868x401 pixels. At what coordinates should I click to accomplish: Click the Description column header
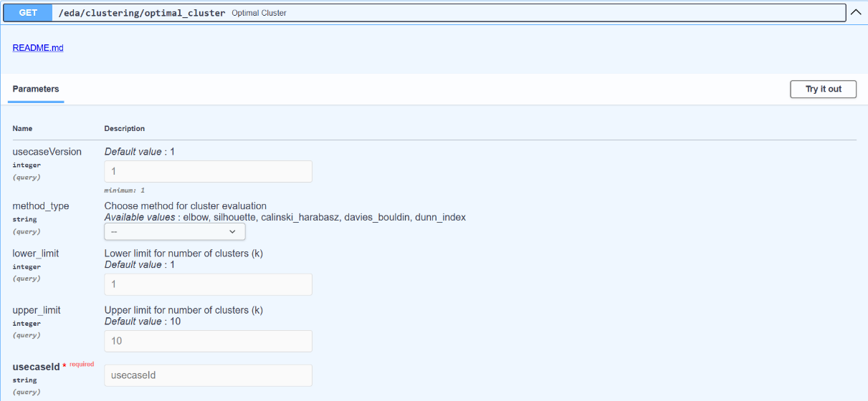click(125, 129)
